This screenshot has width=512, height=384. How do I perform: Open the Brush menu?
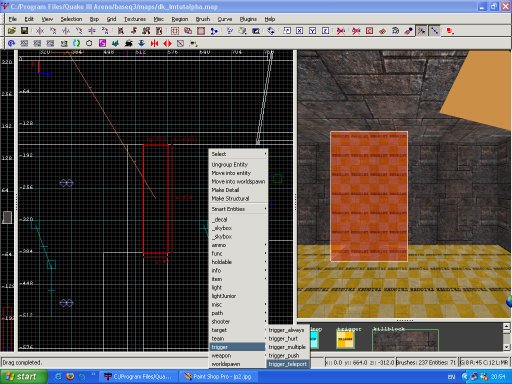coord(203,19)
